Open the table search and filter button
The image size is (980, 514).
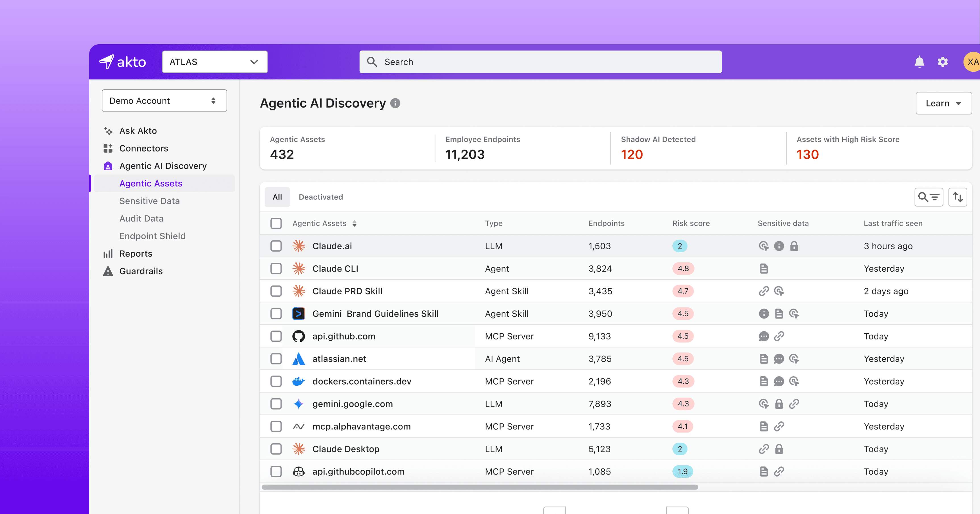coord(929,197)
